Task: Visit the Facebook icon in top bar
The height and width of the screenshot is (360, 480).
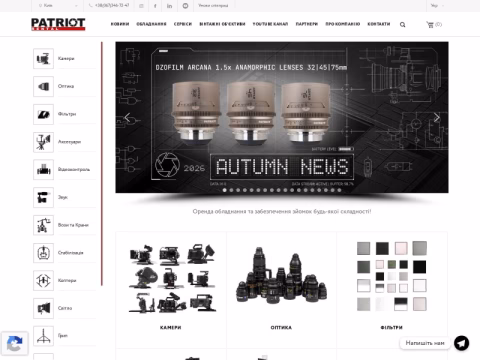Action: coord(155,6)
